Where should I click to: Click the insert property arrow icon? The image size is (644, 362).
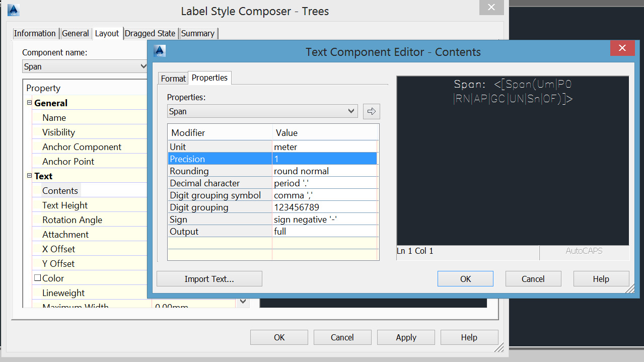tap(371, 111)
